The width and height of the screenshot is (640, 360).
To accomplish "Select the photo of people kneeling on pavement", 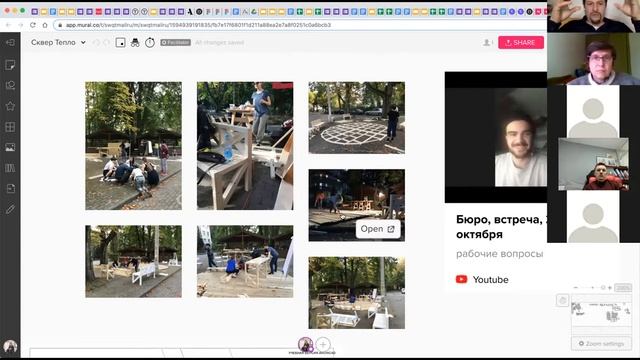I will [133, 146].
